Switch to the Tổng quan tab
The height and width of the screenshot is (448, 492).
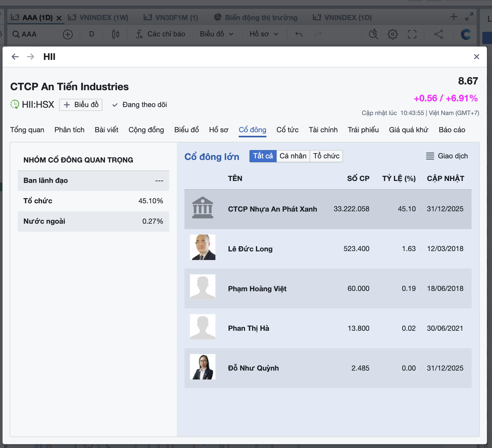pos(27,130)
